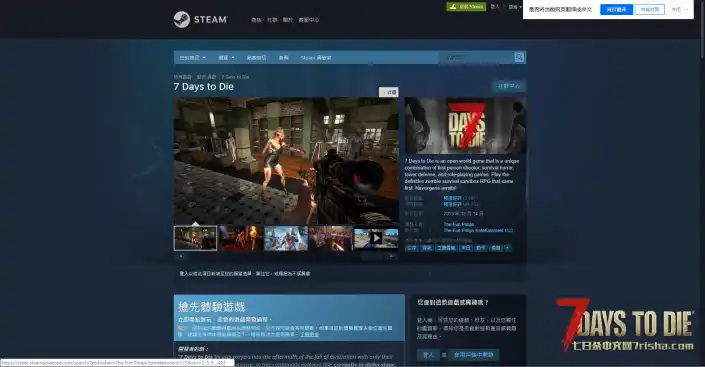
Task: Click the blue translate button in the popup
Action: pos(616,9)
